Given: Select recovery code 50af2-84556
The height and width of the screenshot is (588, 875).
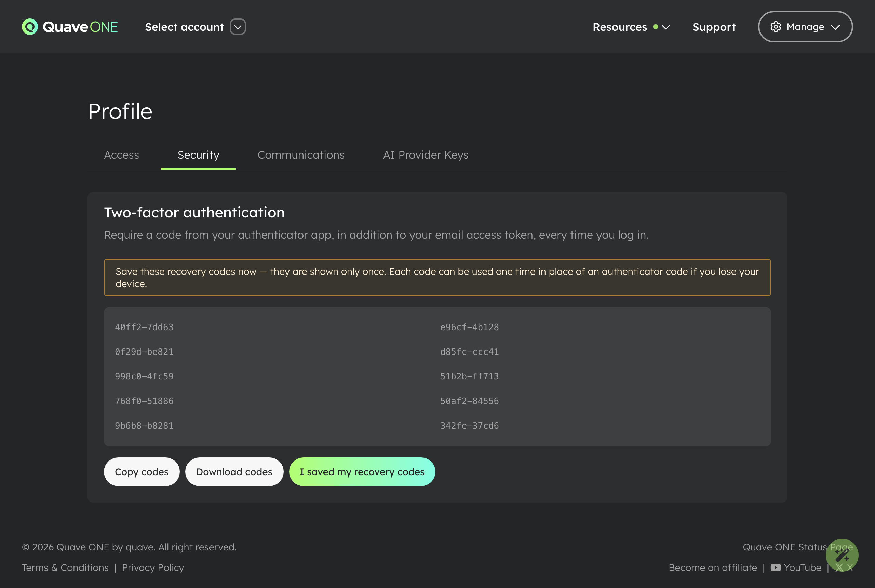Looking at the screenshot, I should click(x=469, y=401).
